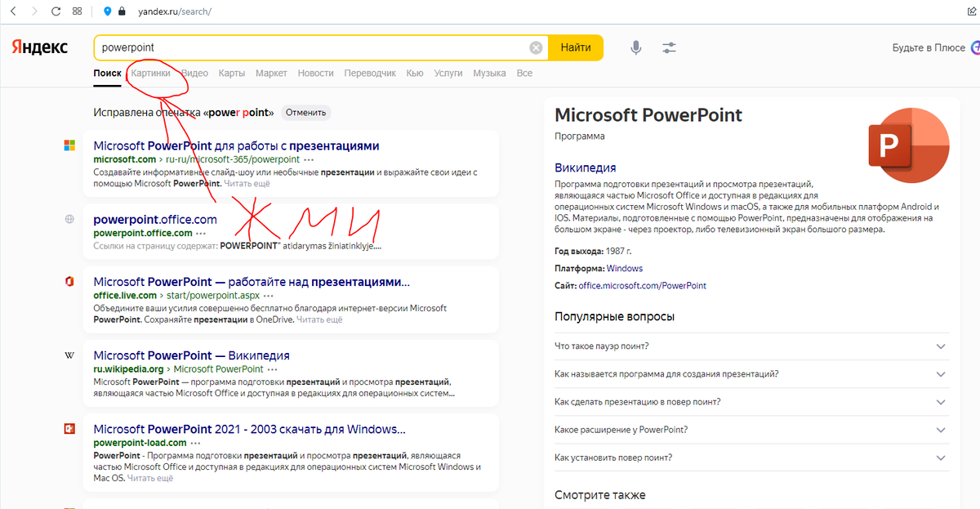Open PowerPoint 2021 - 2003 скачать для Windows result
Image resolution: width=980 pixels, height=509 pixels.
click(x=250, y=429)
